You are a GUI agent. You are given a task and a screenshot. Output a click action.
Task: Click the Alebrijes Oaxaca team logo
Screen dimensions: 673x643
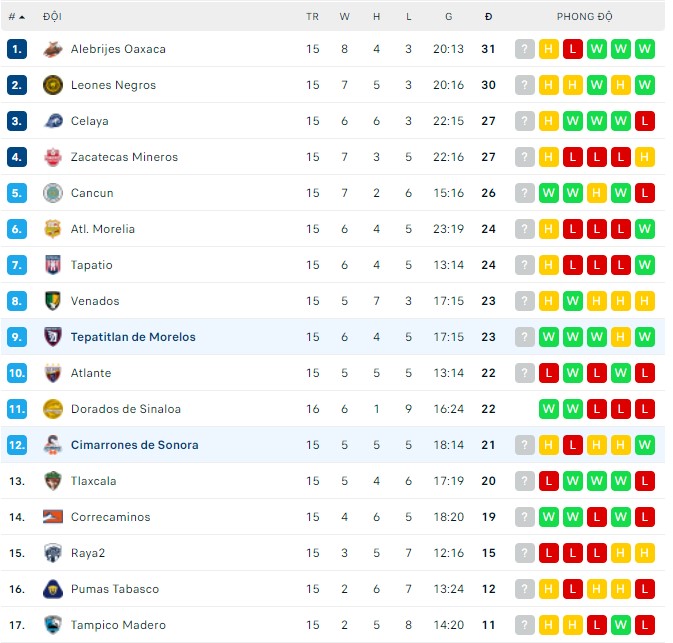tap(53, 49)
